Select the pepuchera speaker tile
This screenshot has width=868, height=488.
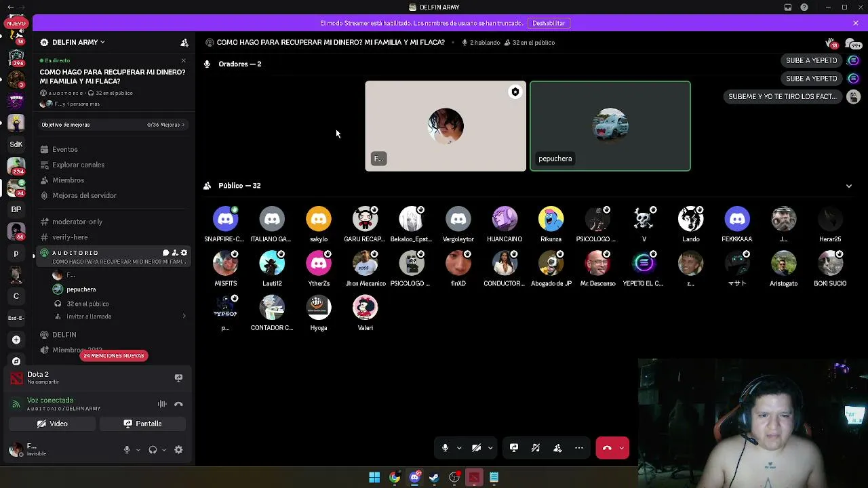(x=610, y=126)
